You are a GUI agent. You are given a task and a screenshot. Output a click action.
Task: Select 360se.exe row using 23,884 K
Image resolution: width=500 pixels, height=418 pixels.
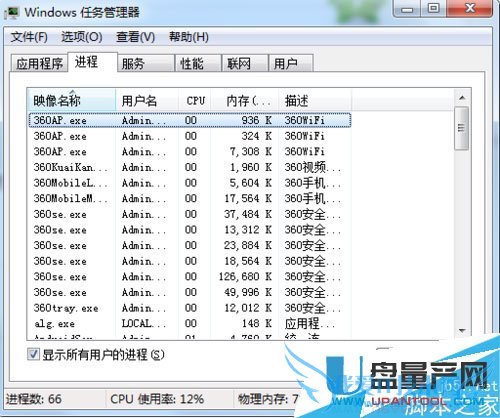(190, 245)
